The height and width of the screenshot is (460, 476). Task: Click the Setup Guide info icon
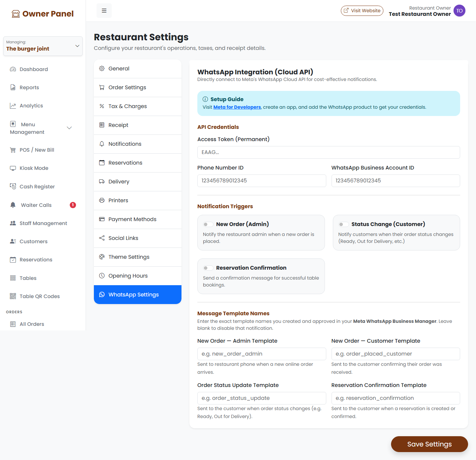[205, 99]
